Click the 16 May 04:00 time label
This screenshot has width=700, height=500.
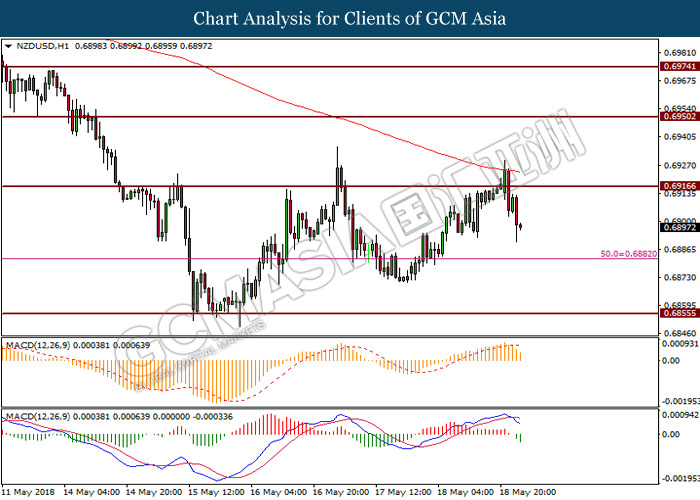pyautogui.click(x=279, y=492)
